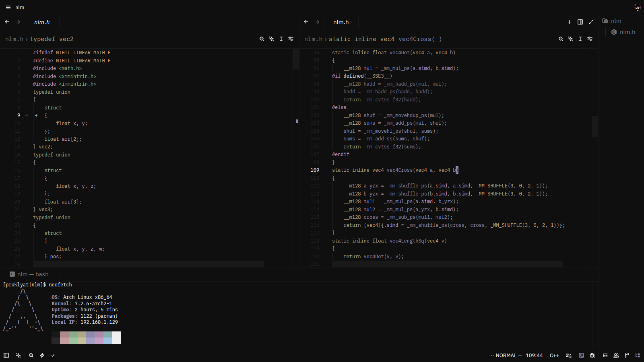Select the nlm.h tab in the right pane
This screenshot has height=362, width=644.
pos(341,22)
